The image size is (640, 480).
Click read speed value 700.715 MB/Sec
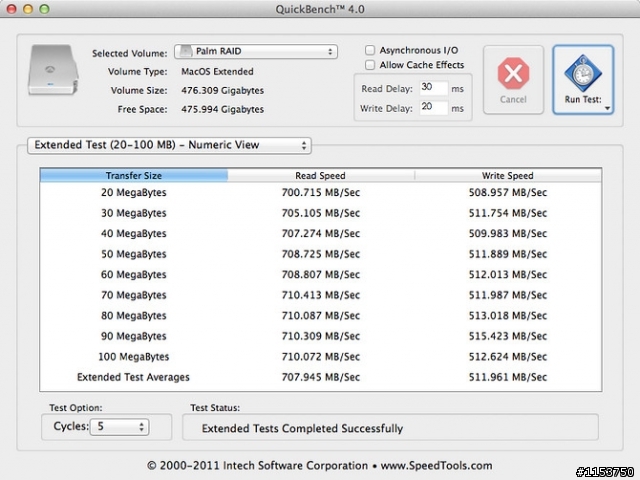click(x=321, y=192)
